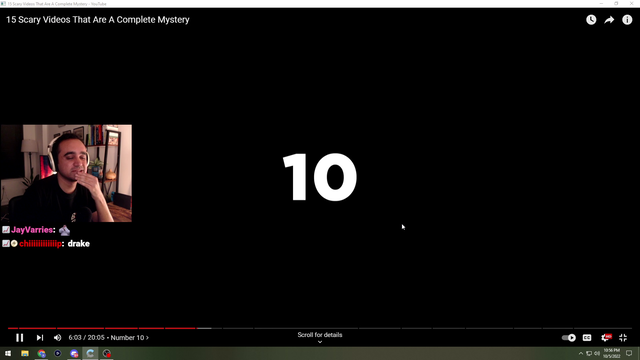Open the Windows notification center
This screenshot has width=640, height=360.
629,353
